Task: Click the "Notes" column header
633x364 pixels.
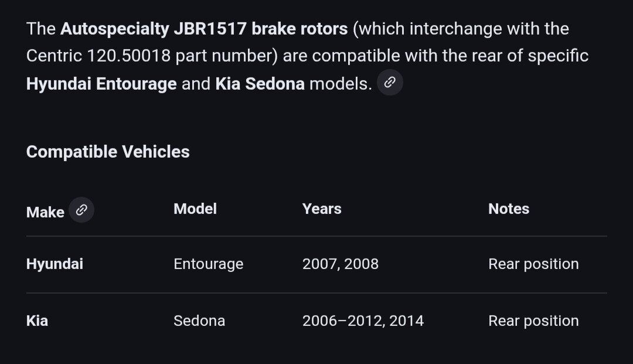Action: (509, 209)
